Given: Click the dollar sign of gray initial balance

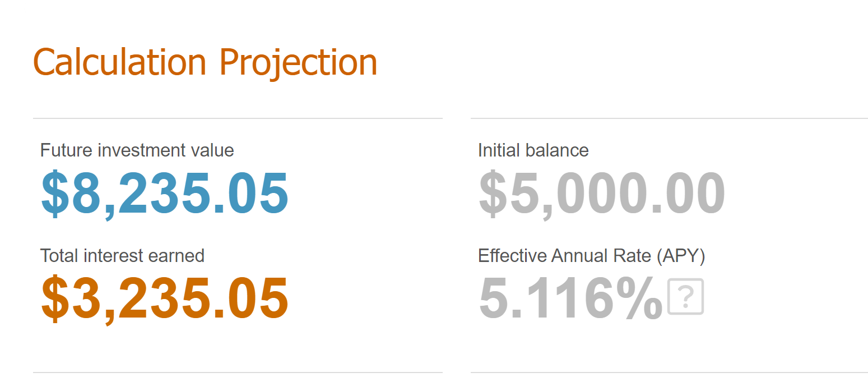Looking at the screenshot, I should pyautogui.click(x=493, y=193).
